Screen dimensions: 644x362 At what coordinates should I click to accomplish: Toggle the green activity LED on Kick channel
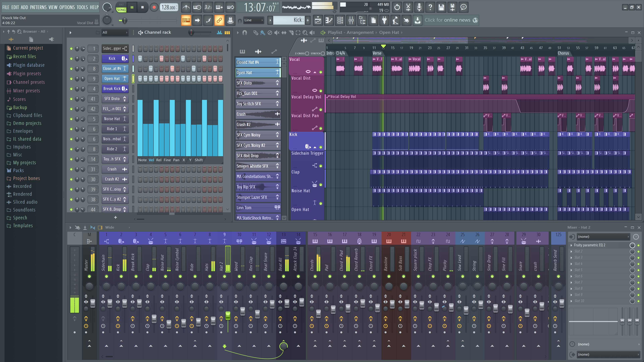[71, 58]
